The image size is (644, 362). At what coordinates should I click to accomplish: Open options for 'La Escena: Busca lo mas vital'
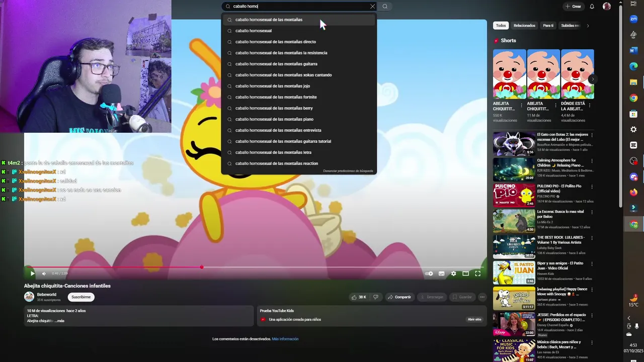coord(592,212)
